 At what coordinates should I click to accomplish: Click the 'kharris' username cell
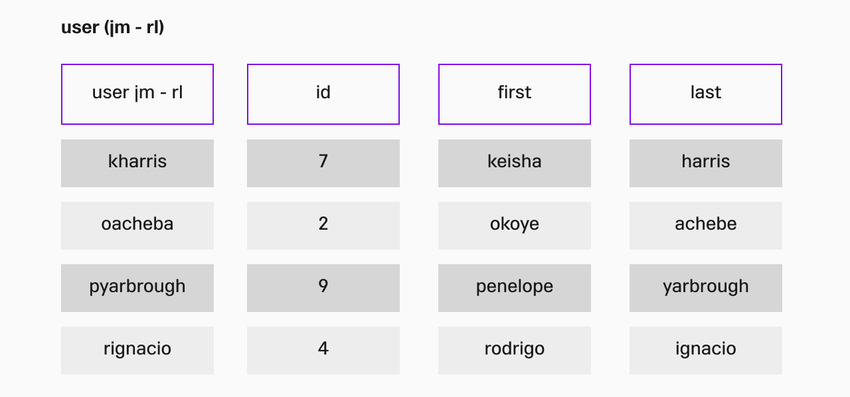[x=137, y=163]
